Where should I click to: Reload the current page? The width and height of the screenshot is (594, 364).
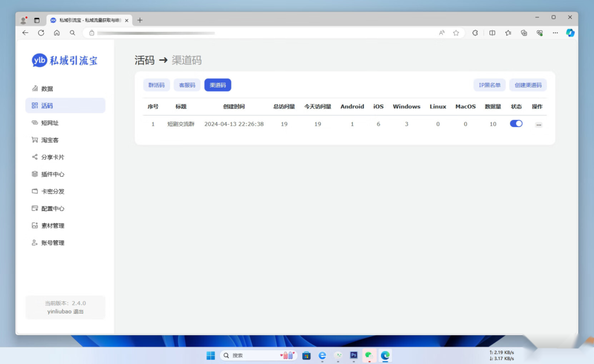tap(41, 33)
